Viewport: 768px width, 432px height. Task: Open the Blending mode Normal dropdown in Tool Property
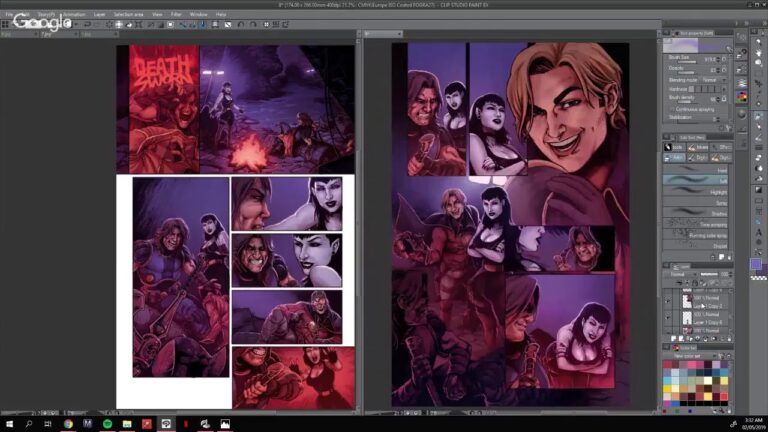(713, 80)
